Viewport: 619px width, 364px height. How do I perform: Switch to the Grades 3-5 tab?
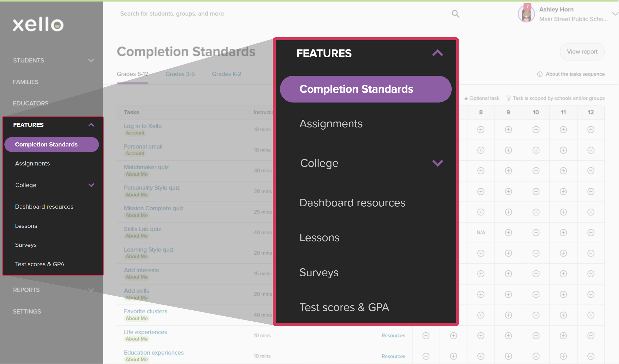point(180,74)
